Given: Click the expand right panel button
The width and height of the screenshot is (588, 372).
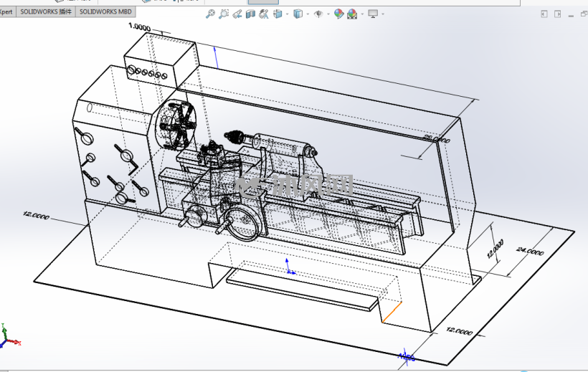Looking at the screenshot, I should pos(558,14).
